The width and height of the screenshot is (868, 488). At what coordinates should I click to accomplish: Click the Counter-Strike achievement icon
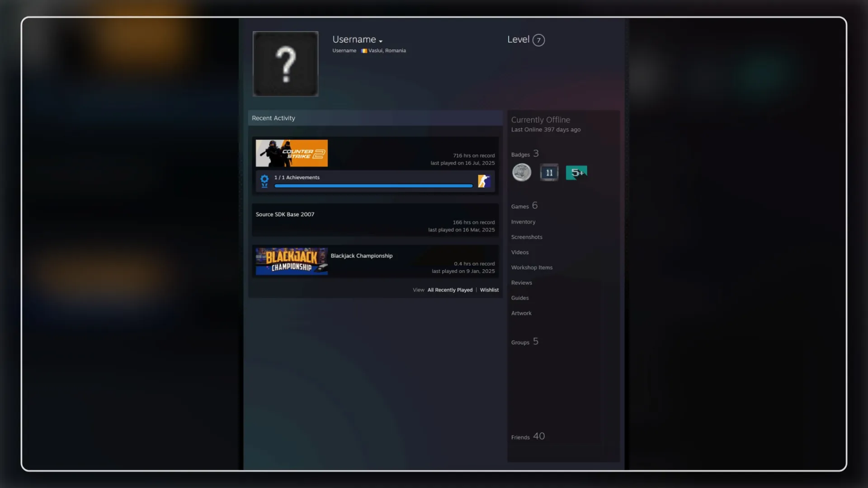(x=484, y=181)
